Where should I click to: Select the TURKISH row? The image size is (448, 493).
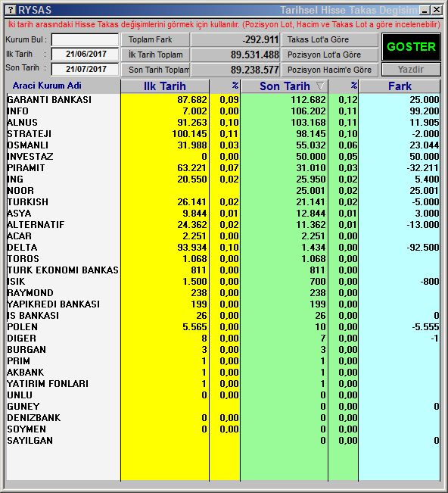[x=223, y=202]
